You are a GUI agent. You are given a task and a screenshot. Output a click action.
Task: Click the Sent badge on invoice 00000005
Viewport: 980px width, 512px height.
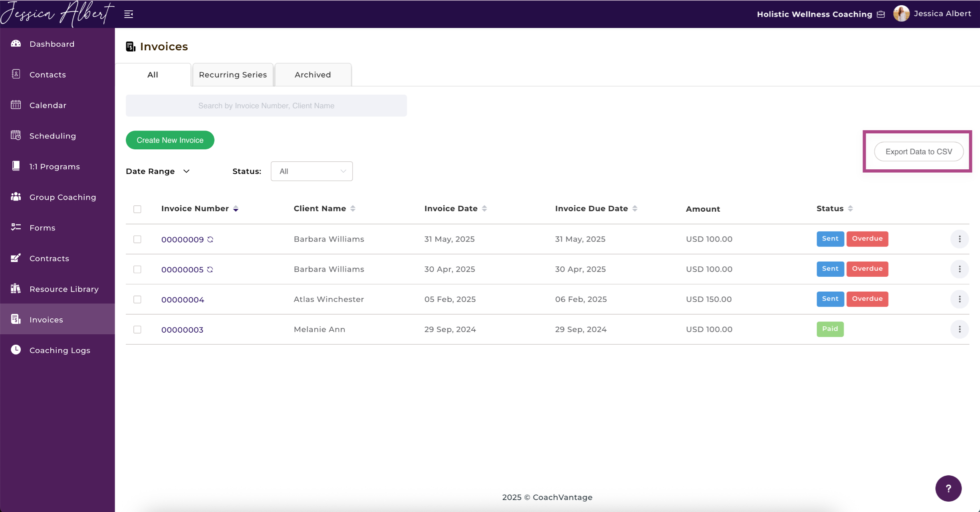pyautogui.click(x=830, y=269)
